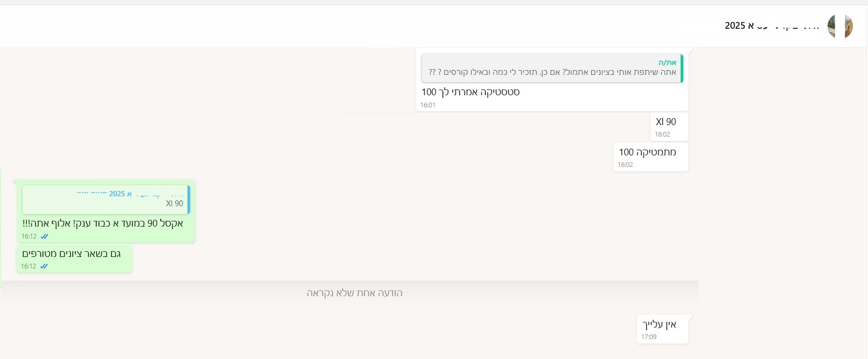This screenshot has width=868, height=359.
Task: Select the "גם בשאר ציונים מטורפים" message
Action: pos(71,254)
